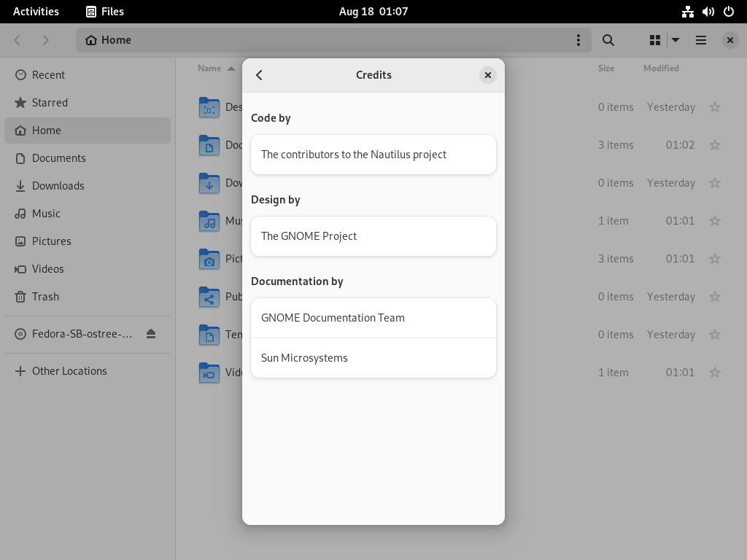This screenshot has width=747, height=560.
Task: Click the 'Sun Microsystems' credit row
Action: (373, 358)
